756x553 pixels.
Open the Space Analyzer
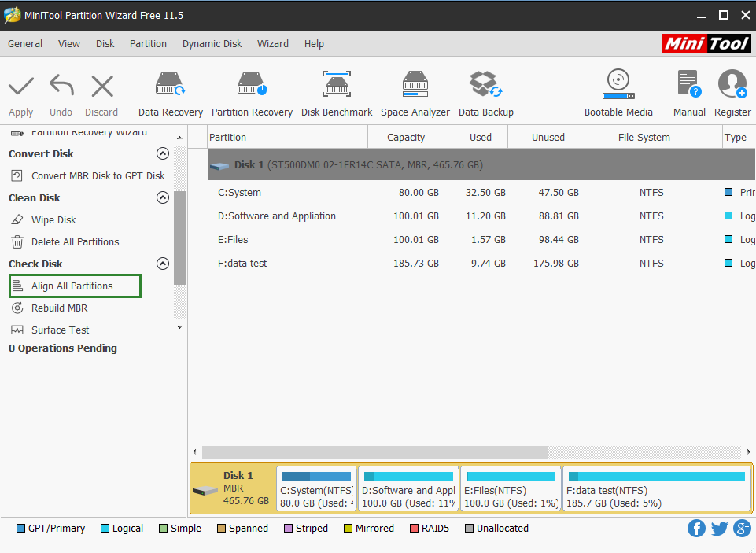point(415,93)
